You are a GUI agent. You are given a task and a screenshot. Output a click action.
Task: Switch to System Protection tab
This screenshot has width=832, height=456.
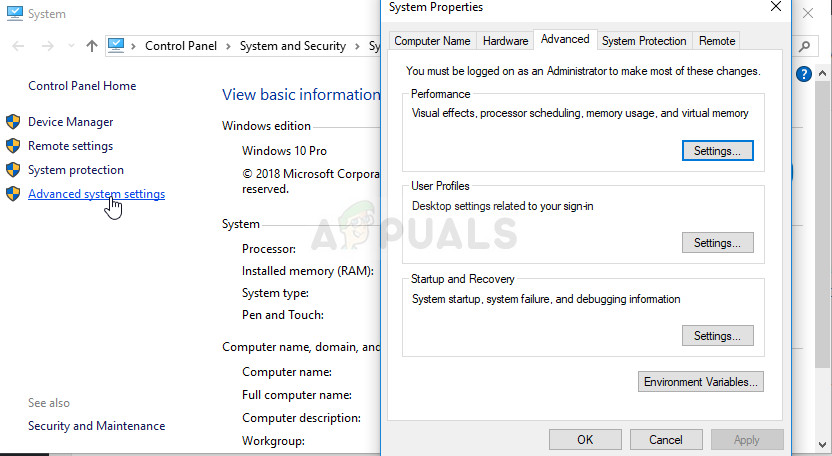644,41
